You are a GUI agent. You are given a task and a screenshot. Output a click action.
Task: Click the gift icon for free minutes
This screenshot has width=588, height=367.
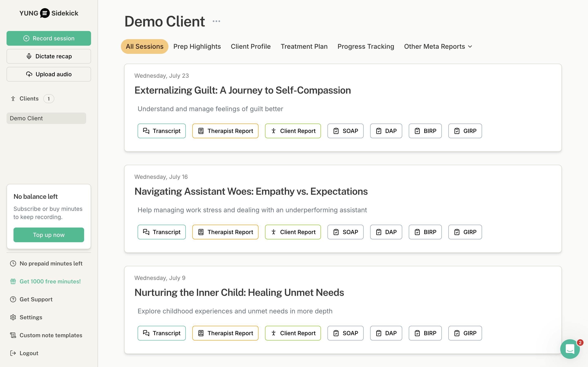coord(13,281)
